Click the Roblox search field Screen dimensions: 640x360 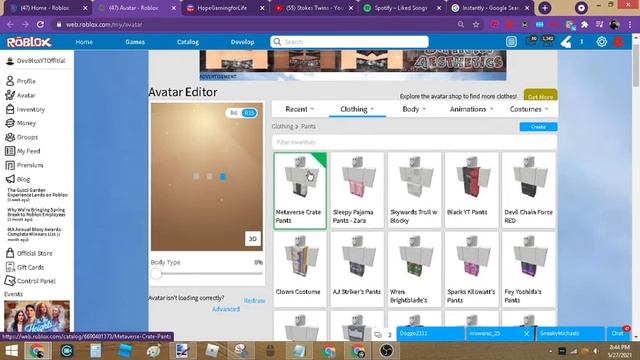[x=349, y=42]
